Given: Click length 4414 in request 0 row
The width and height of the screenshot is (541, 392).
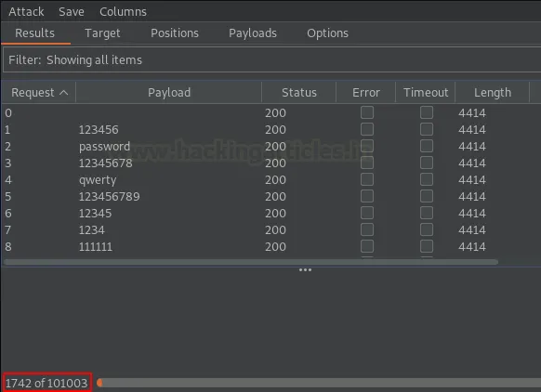Looking at the screenshot, I should coord(472,113).
